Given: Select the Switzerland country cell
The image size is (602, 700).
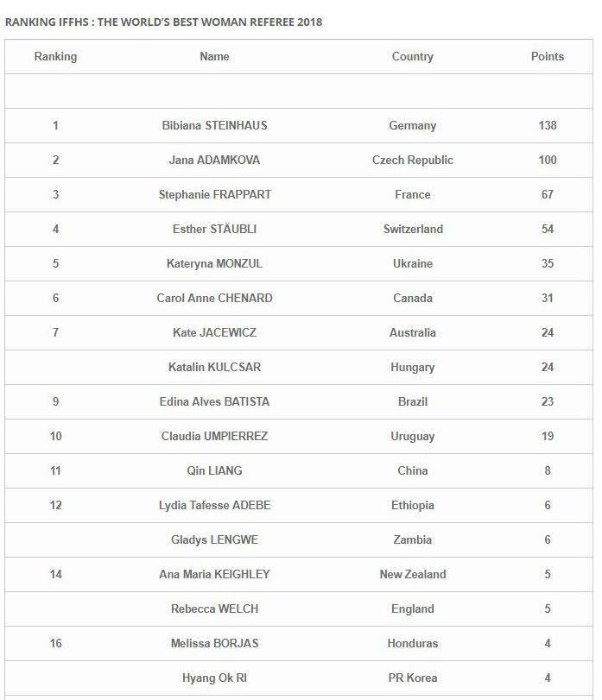Looking at the screenshot, I should tap(412, 230).
